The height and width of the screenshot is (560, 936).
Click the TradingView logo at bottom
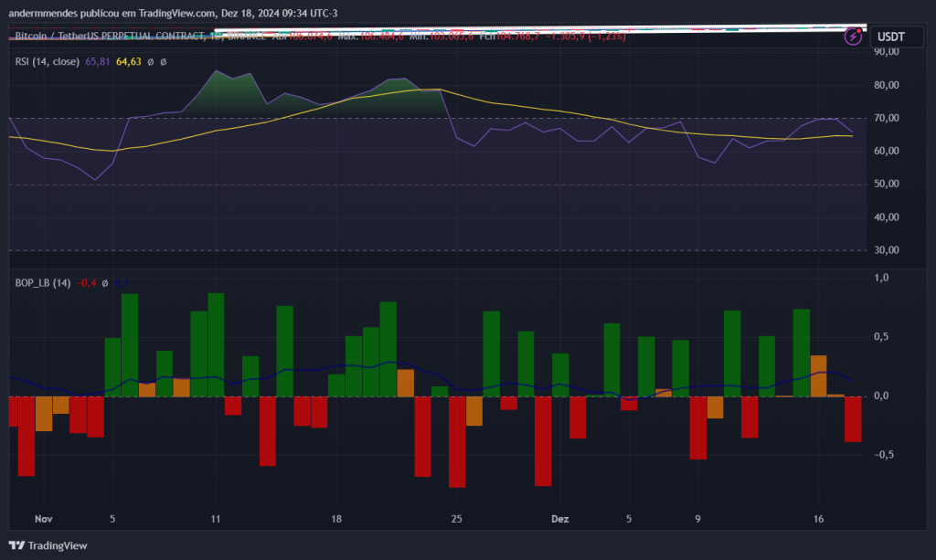(x=48, y=545)
